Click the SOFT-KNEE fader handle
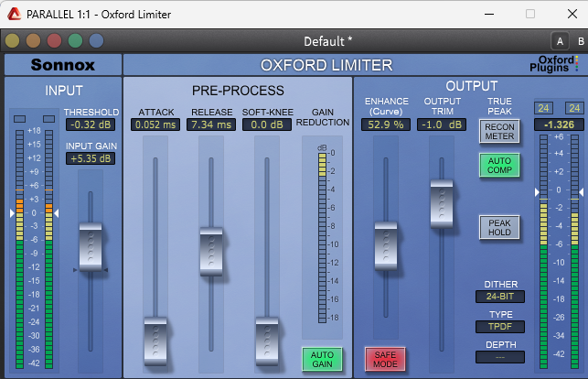 click(x=267, y=341)
